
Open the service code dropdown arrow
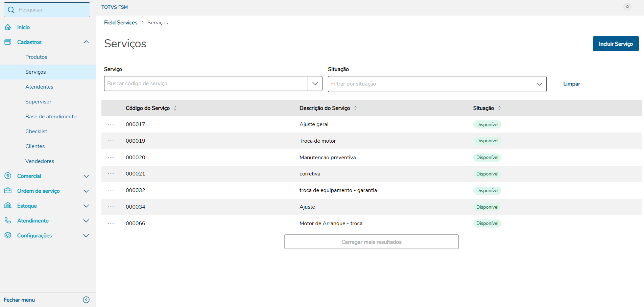click(315, 84)
